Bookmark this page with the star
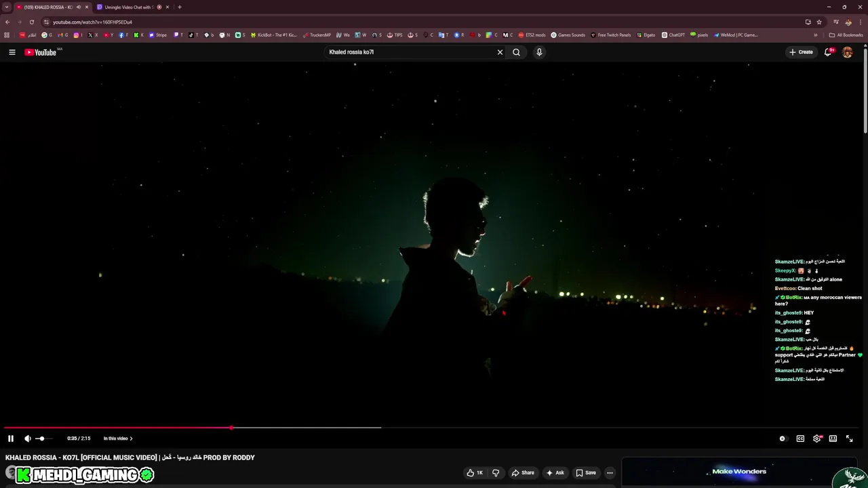868x488 pixels. [x=819, y=22]
